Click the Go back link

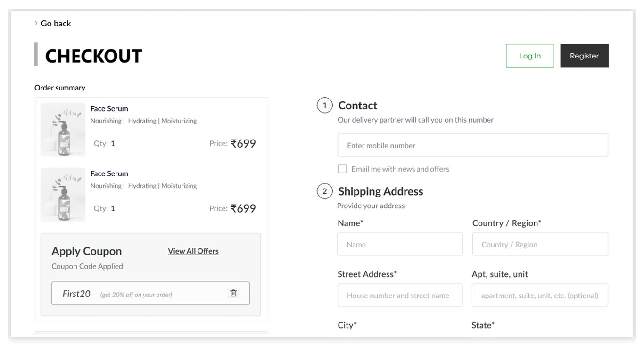(x=56, y=23)
